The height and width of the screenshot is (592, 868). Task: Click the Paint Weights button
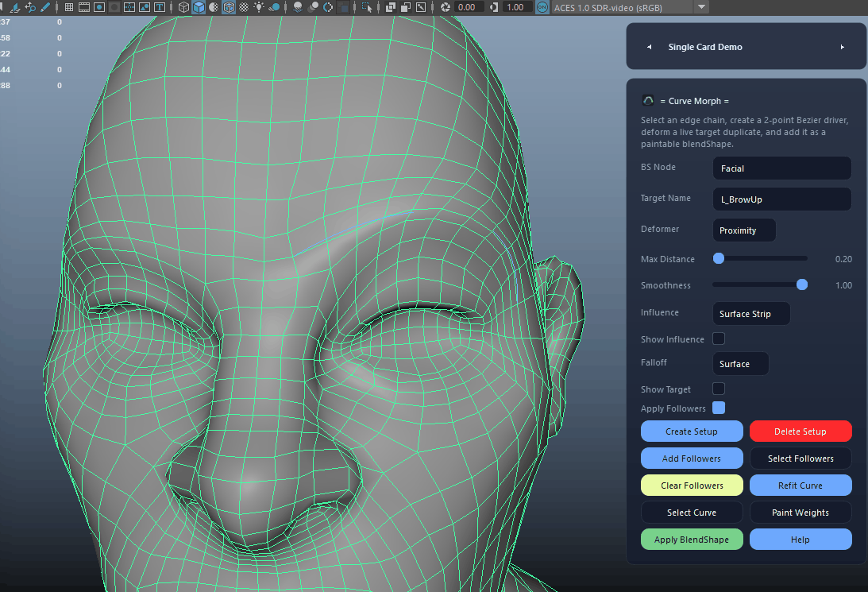(800, 513)
